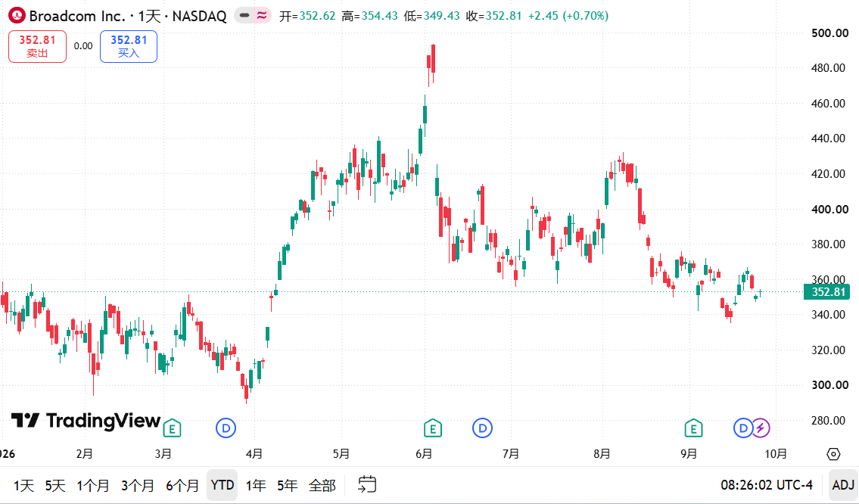The image size is (859, 504).
Task: Click the 8月 time axis label
Action: click(x=602, y=454)
